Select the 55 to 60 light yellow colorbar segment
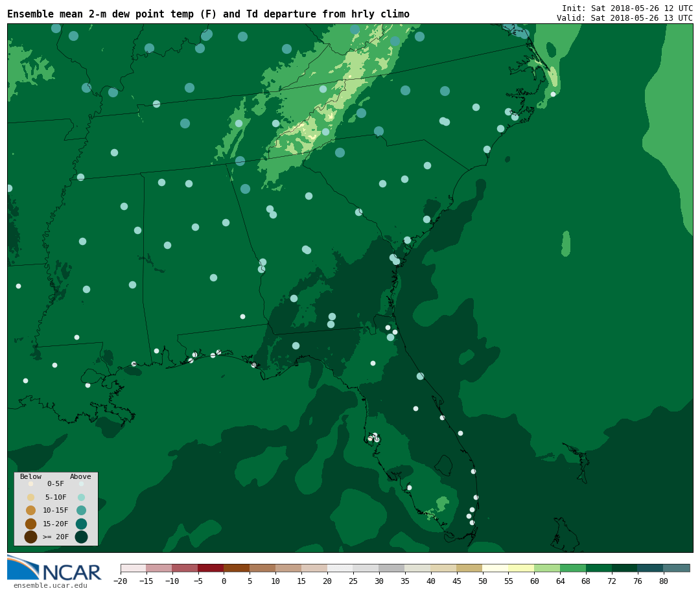The width and height of the screenshot is (700, 593). coord(522,568)
